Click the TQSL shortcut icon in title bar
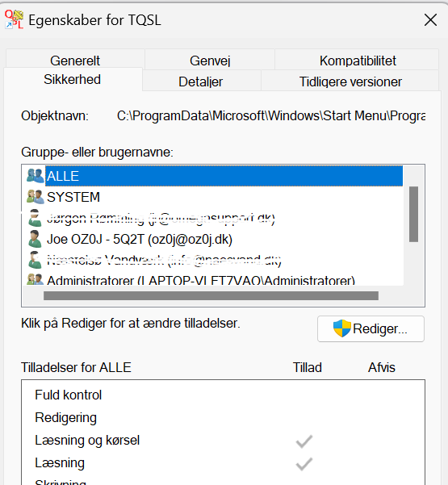 click(x=14, y=19)
